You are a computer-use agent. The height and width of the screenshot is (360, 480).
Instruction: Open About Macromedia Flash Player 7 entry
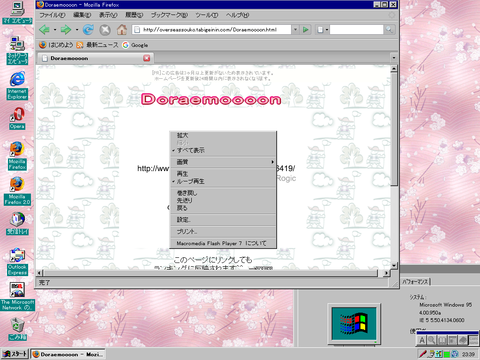click(x=223, y=243)
